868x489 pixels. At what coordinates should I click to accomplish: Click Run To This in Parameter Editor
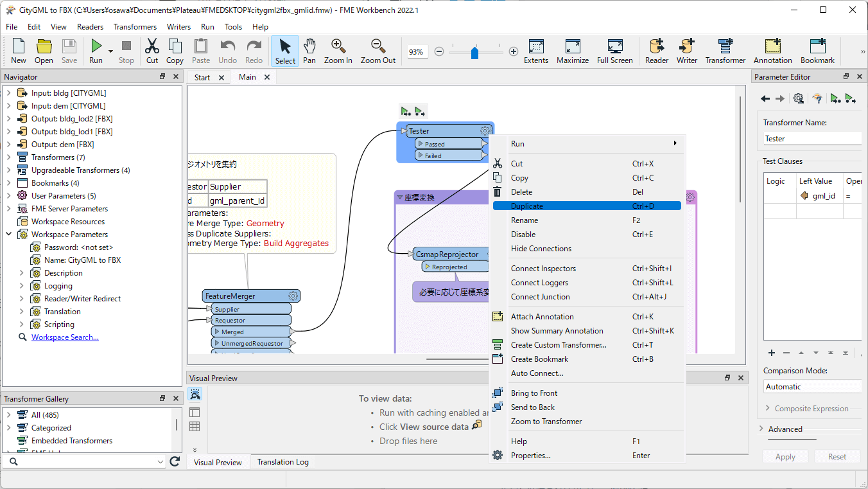(x=835, y=98)
